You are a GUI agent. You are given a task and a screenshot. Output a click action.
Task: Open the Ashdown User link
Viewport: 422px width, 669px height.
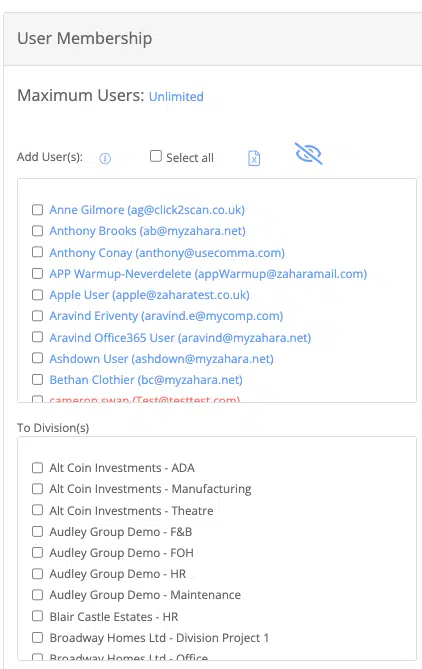(x=161, y=359)
